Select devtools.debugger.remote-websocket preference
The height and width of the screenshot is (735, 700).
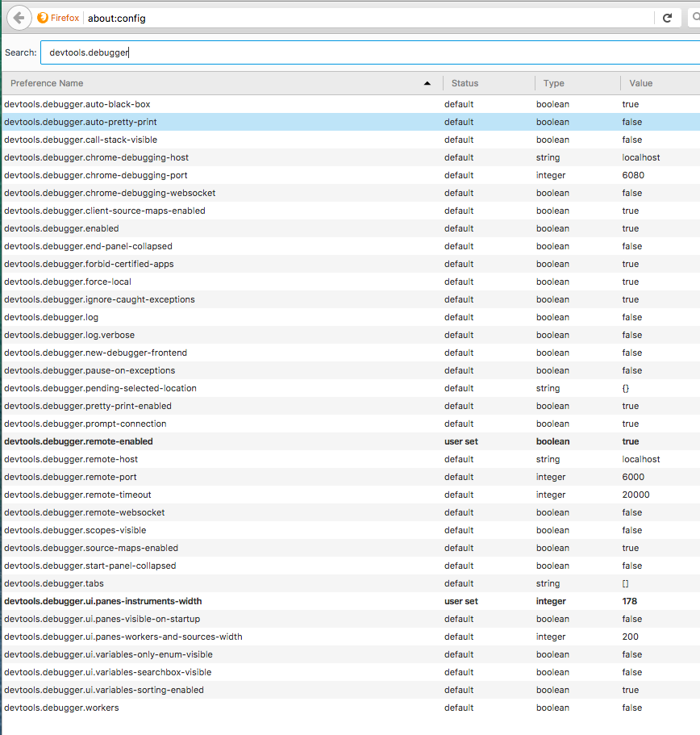[351, 513]
